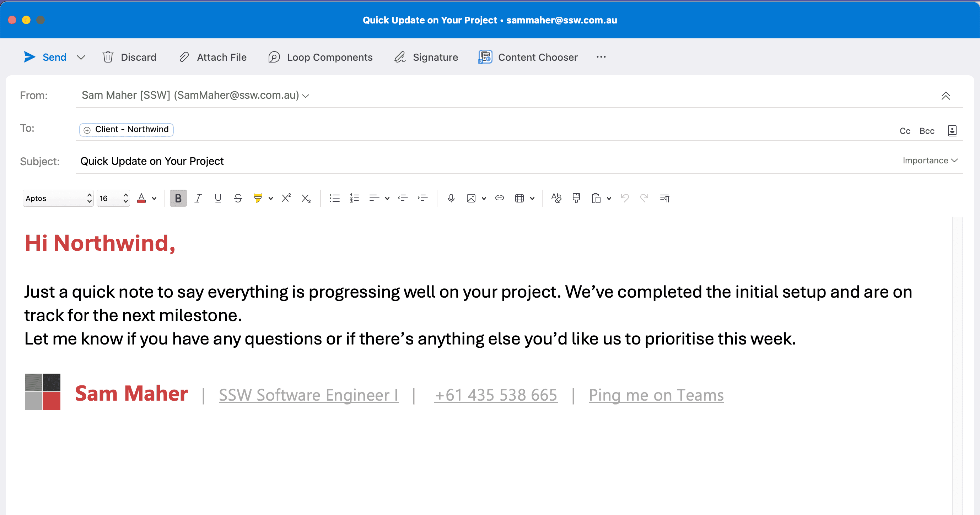Toggle Italic formatting
This screenshot has height=515, width=980.
[x=198, y=198]
